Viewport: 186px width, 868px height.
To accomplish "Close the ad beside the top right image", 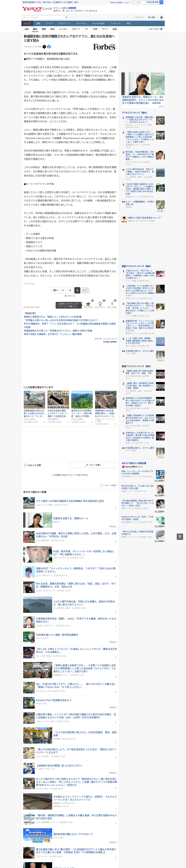I will 163,73.
